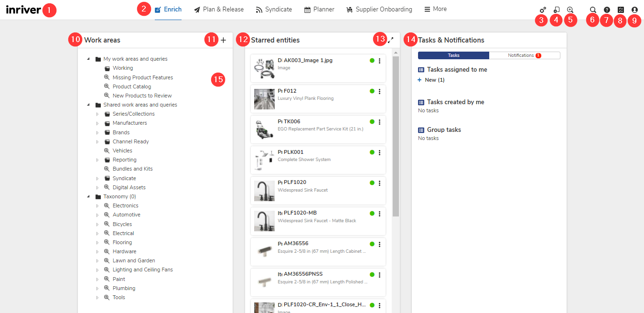Switch to the Syndicate tab
The image size is (644, 313).
(x=274, y=10)
